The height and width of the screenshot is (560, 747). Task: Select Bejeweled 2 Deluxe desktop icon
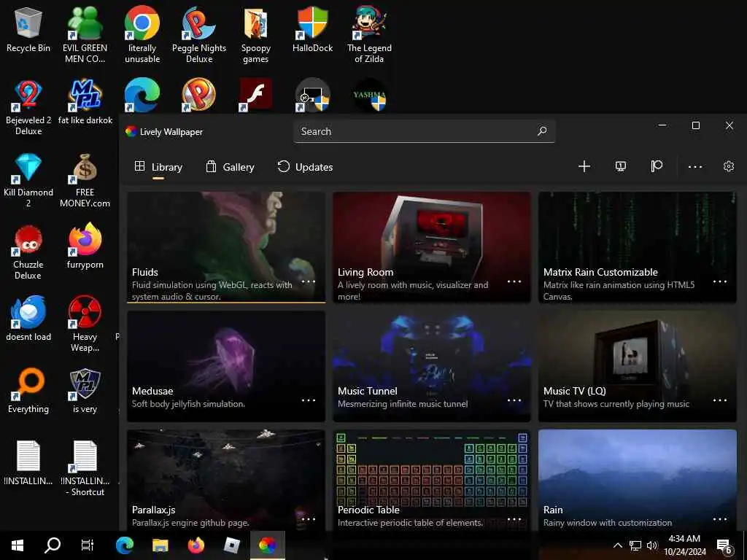(28, 107)
